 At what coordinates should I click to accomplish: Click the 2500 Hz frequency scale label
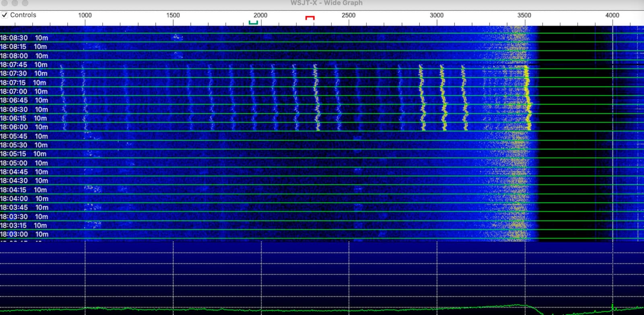coord(349,15)
